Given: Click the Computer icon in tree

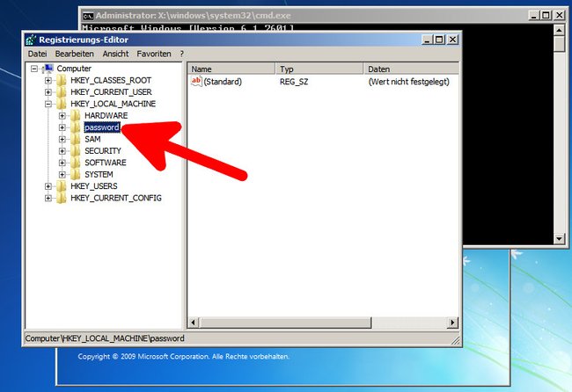Looking at the screenshot, I should [48, 69].
